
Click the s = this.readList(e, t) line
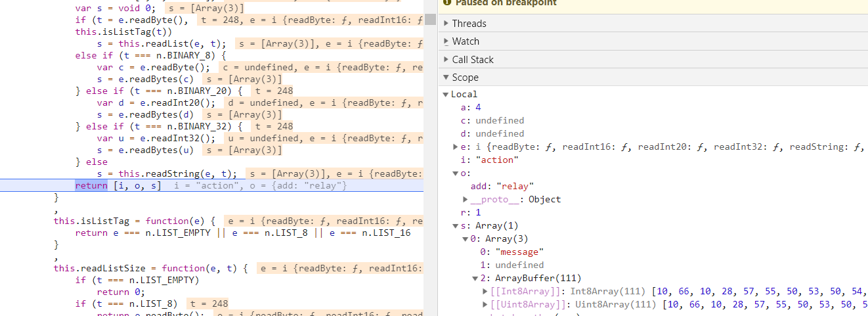(x=162, y=44)
